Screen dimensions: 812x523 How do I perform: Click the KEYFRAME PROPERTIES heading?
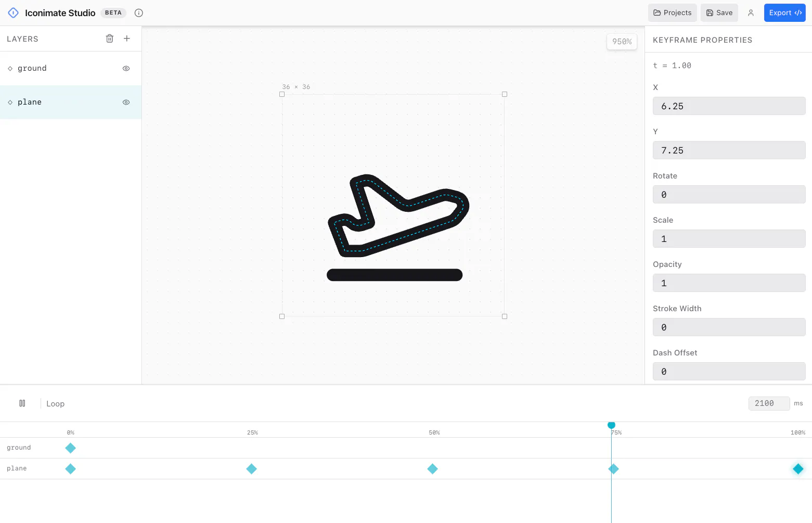click(x=702, y=40)
